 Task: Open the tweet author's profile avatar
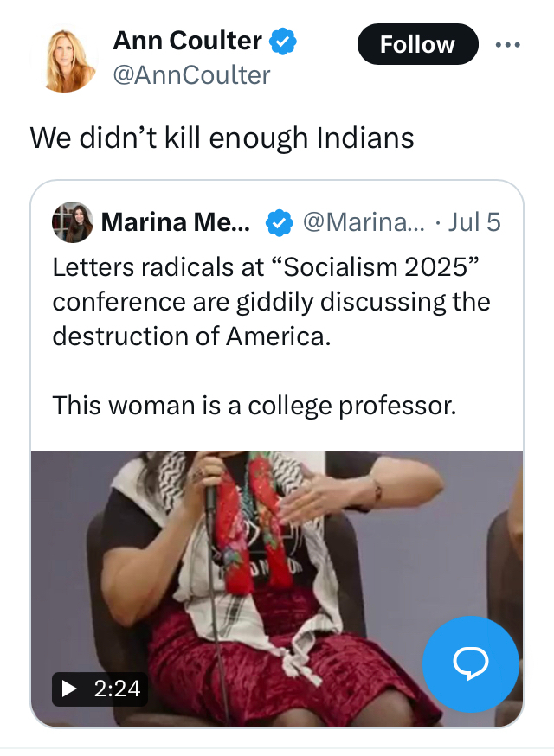point(67,59)
